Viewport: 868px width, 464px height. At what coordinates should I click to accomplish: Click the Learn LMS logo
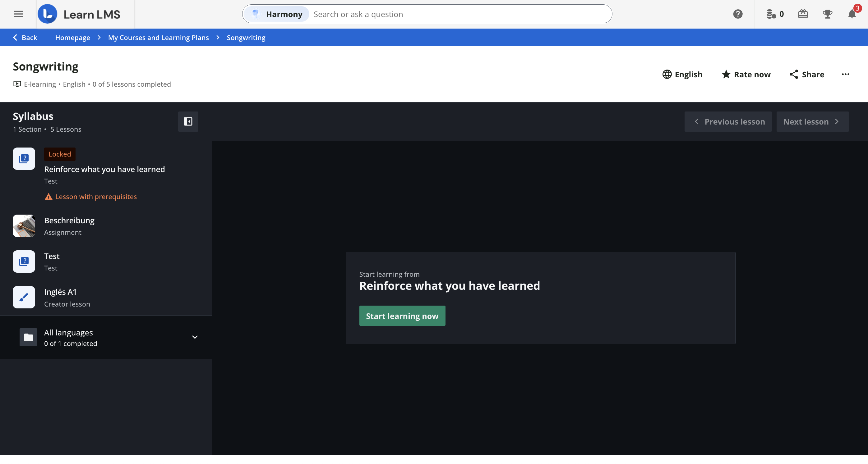[79, 14]
